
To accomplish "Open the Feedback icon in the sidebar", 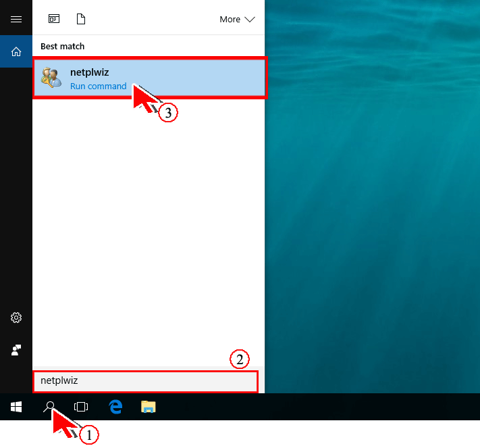I will (x=16, y=350).
